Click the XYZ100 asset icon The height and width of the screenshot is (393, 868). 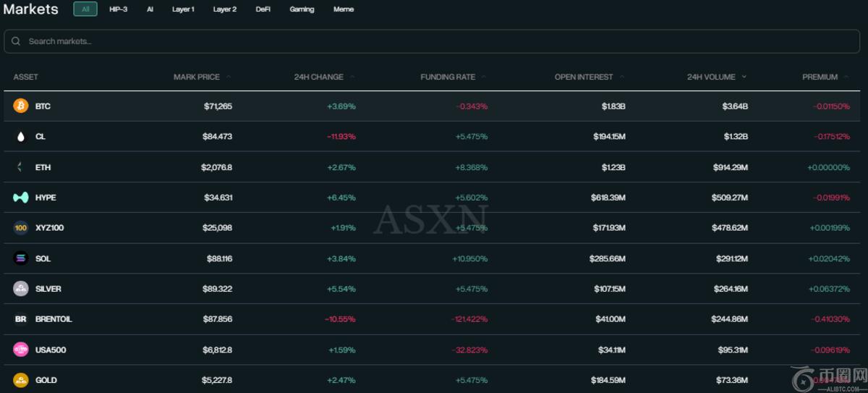21,228
